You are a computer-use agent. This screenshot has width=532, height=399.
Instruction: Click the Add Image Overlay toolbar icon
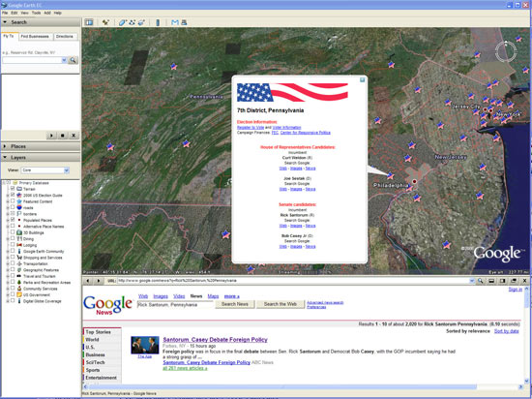pyautogui.click(x=141, y=22)
